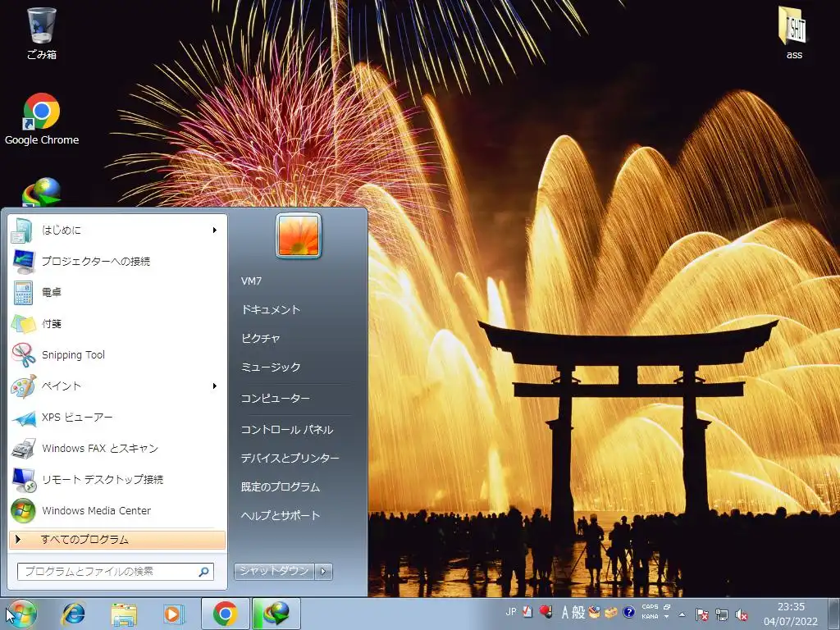Image resolution: width=840 pixels, height=630 pixels.
Task: Click the search magnifier icon in start menu
Action: pyautogui.click(x=203, y=572)
